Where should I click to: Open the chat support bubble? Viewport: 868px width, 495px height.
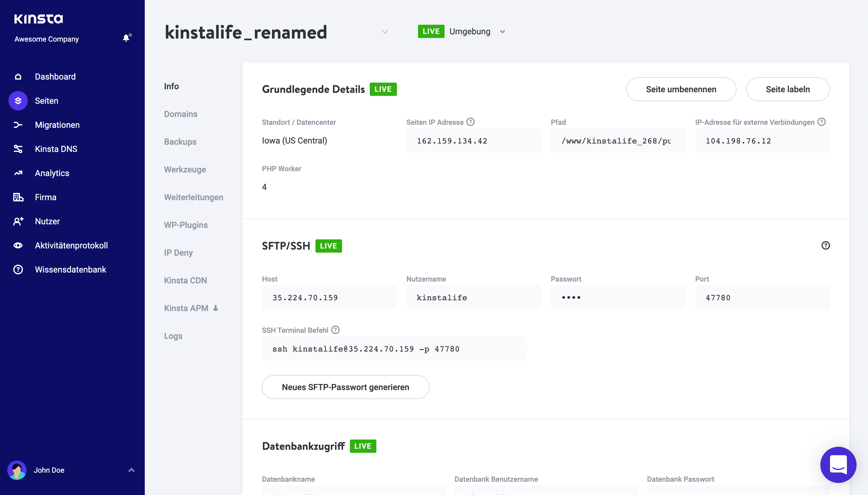838,465
